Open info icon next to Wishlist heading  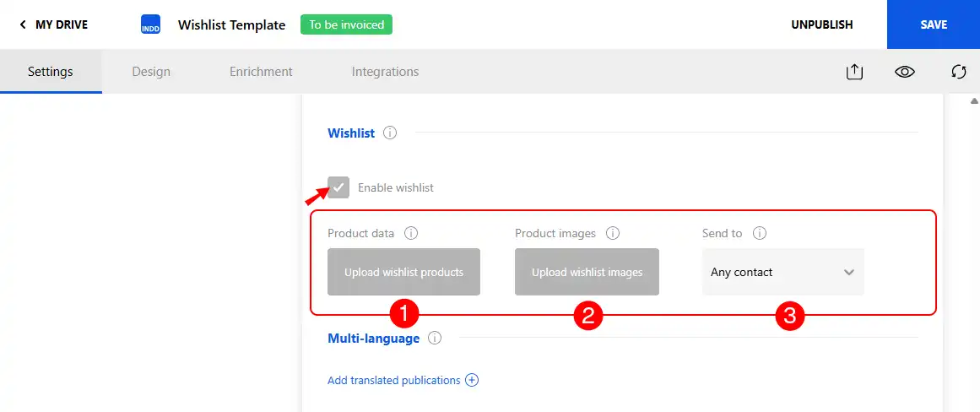coord(390,133)
